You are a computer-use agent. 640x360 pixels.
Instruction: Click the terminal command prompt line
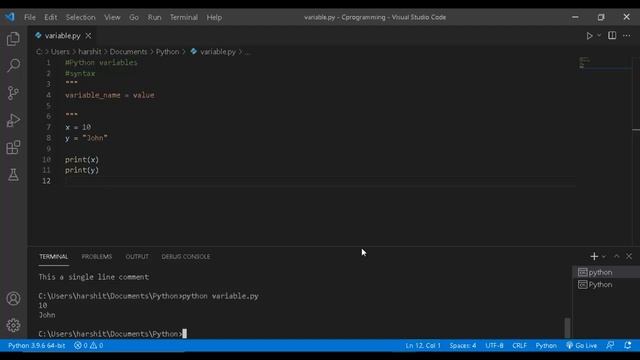(x=112, y=334)
